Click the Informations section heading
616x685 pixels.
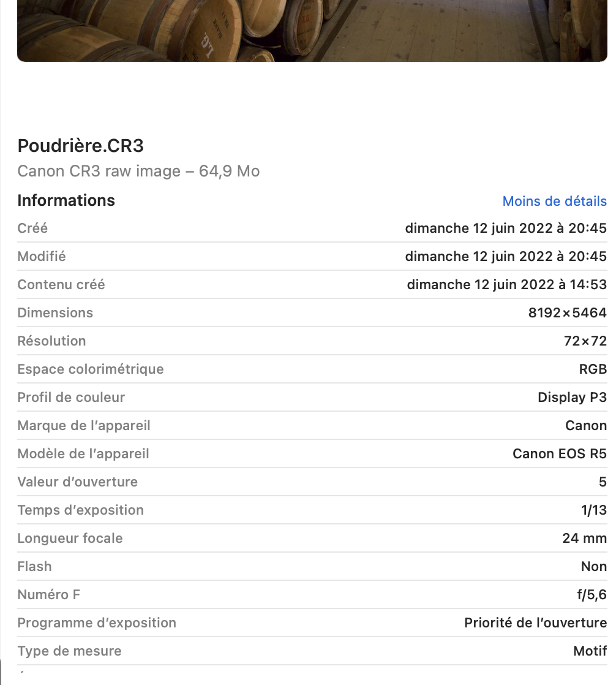[x=66, y=200]
